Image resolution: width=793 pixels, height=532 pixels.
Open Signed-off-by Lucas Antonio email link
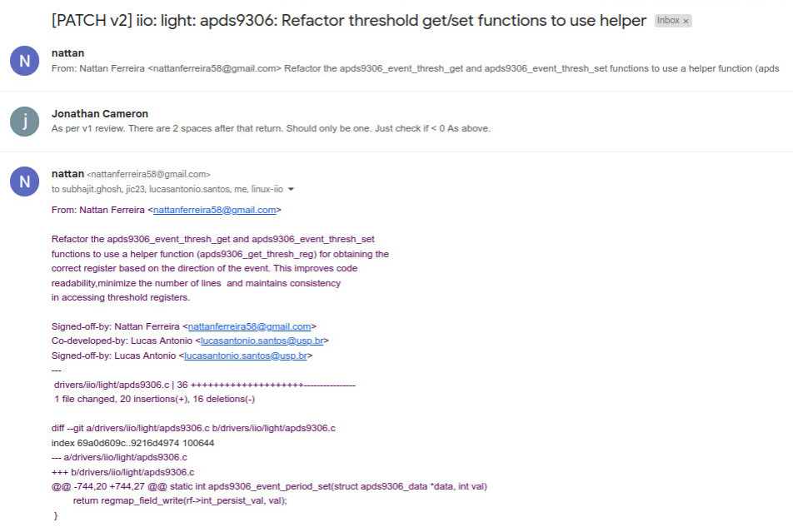(246, 355)
